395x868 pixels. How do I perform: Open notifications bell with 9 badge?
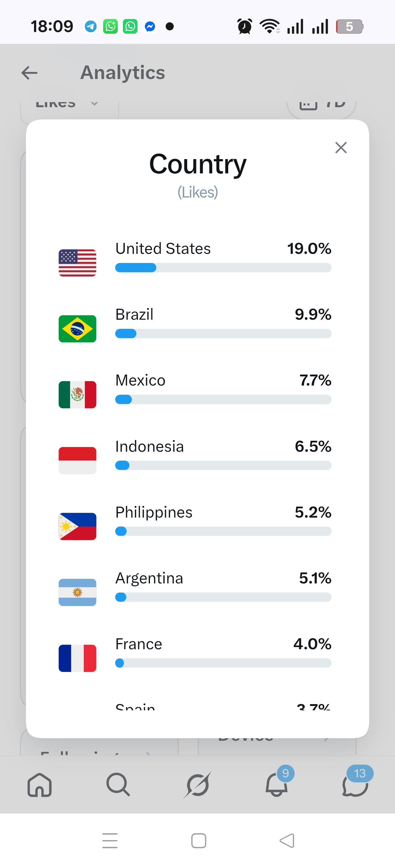point(277,785)
